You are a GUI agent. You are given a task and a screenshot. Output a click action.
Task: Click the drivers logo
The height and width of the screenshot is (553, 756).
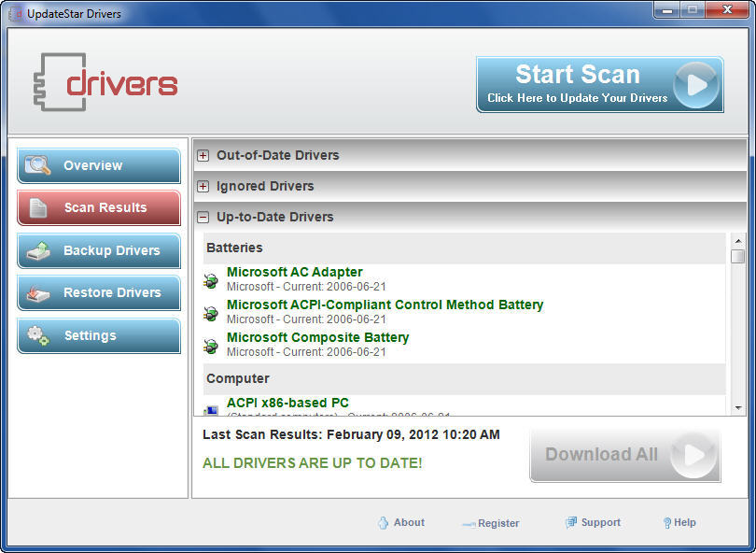[105, 82]
